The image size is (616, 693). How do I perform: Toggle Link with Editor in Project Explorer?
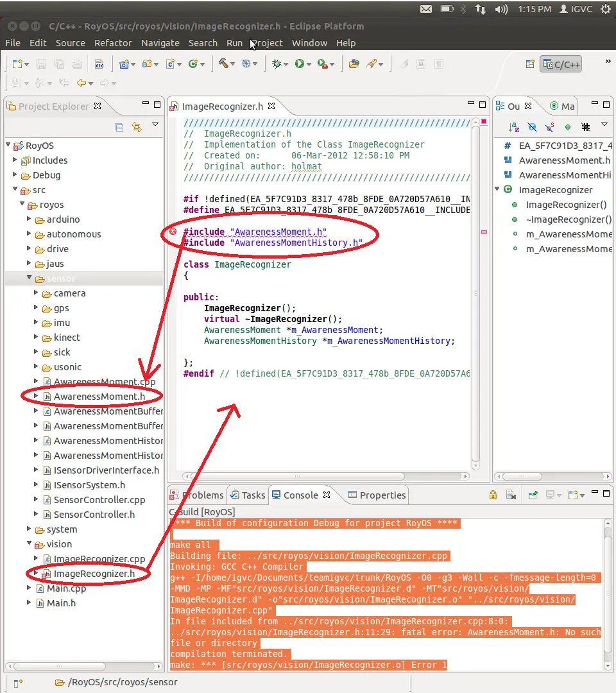[x=137, y=127]
